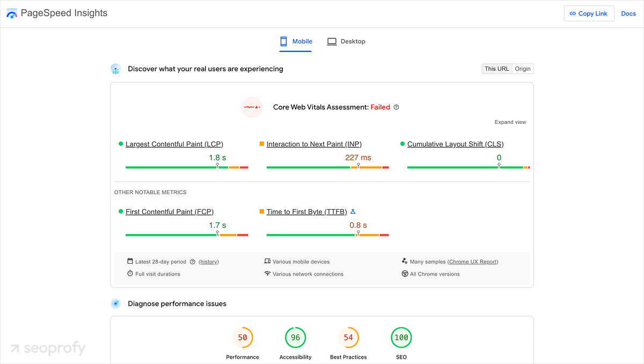Open the LCP metric details link

tap(173, 144)
